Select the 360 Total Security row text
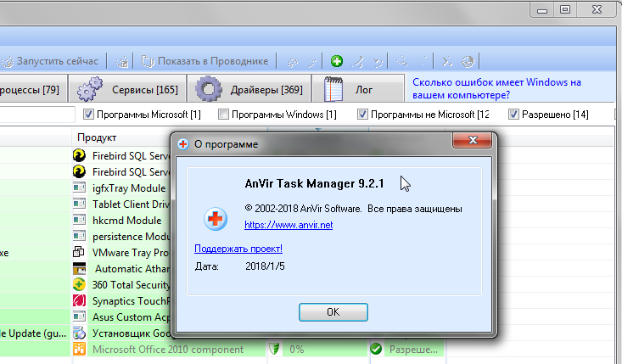 pos(132,285)
